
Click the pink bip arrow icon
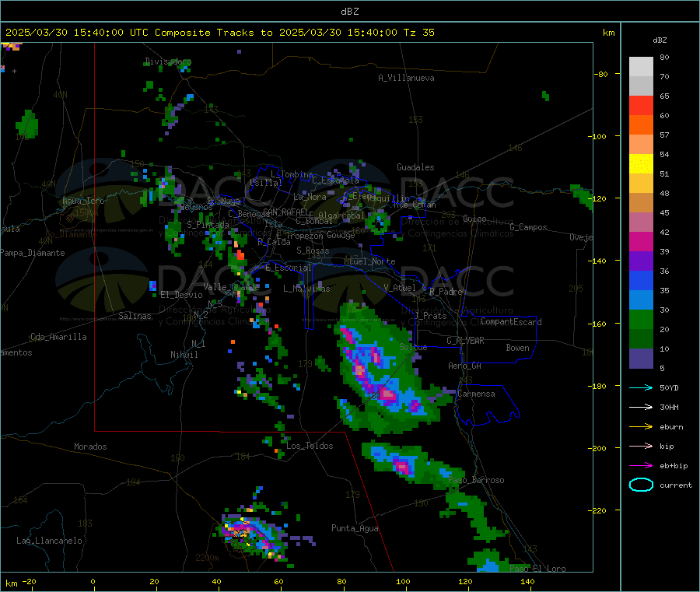click(x=641, y=446)
